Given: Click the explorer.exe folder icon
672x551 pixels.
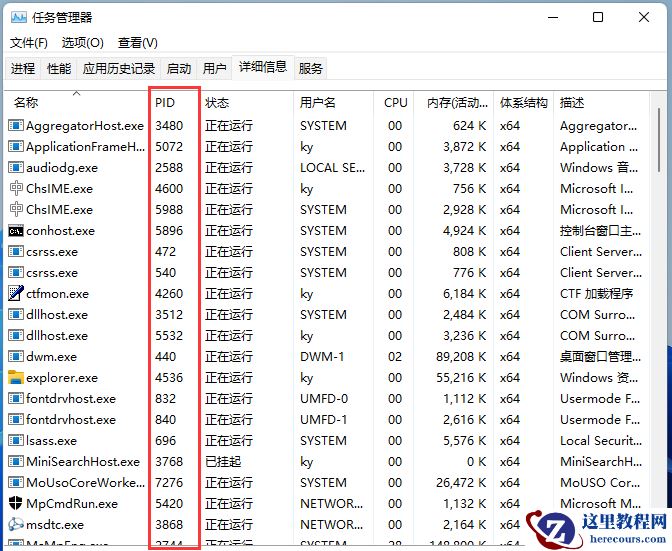Looking at the screenshot, I should (x=16, y=377).
